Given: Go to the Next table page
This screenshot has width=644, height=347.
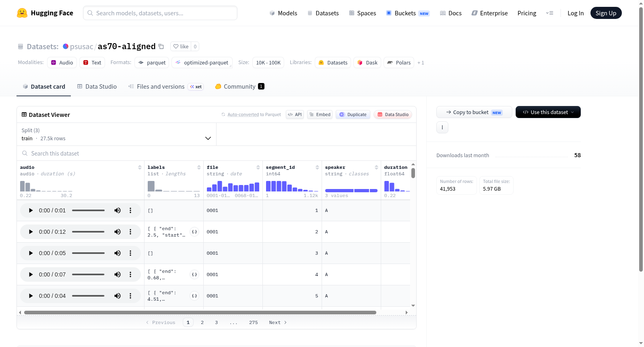Looking at the screenshot, I should (278, 322).
